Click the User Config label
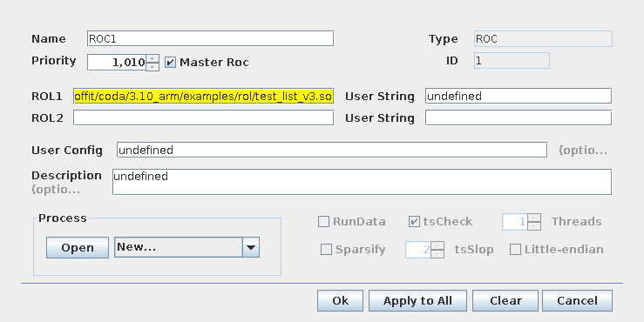Viewport: 644px width, 322px height. tap(67, 151)
